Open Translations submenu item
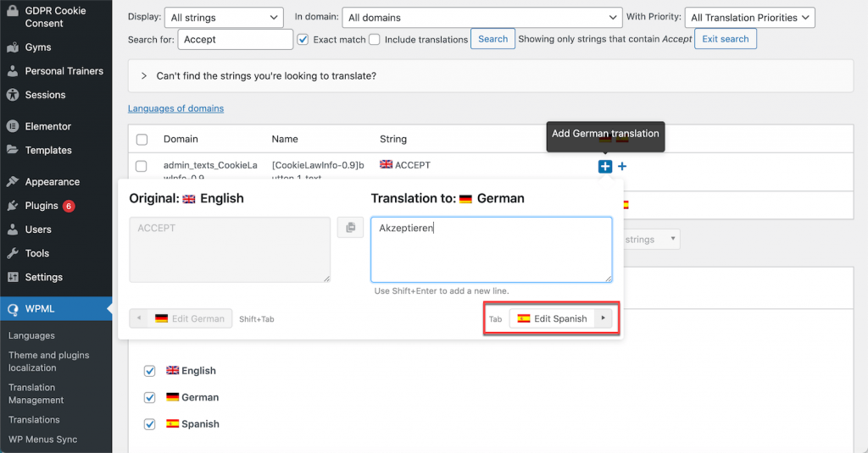This screenshot has width=868, height=453. click(x=34, y=420)
